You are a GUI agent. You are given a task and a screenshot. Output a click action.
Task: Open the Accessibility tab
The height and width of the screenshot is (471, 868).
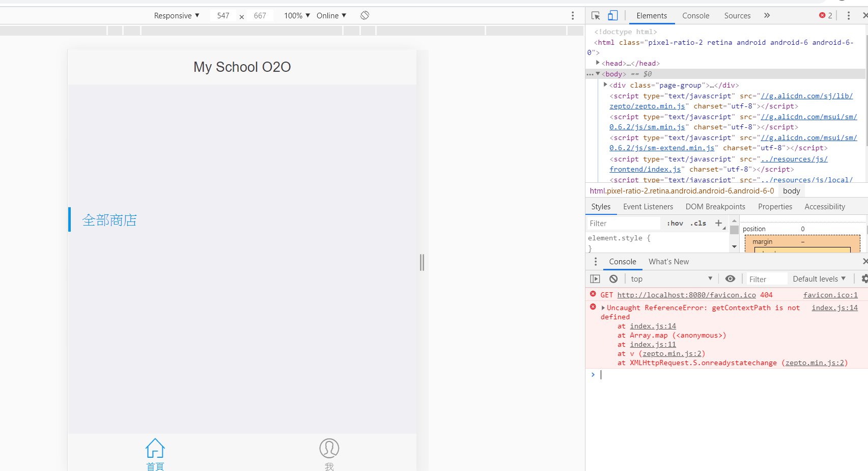pos(825,207)
